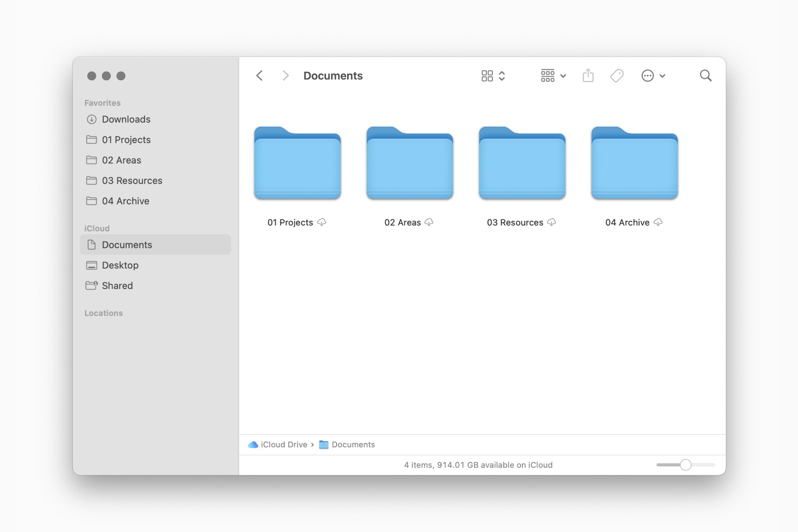Click the iCloud section header
The height and width of the screenshot is (532, 798).
pos(97,228)
